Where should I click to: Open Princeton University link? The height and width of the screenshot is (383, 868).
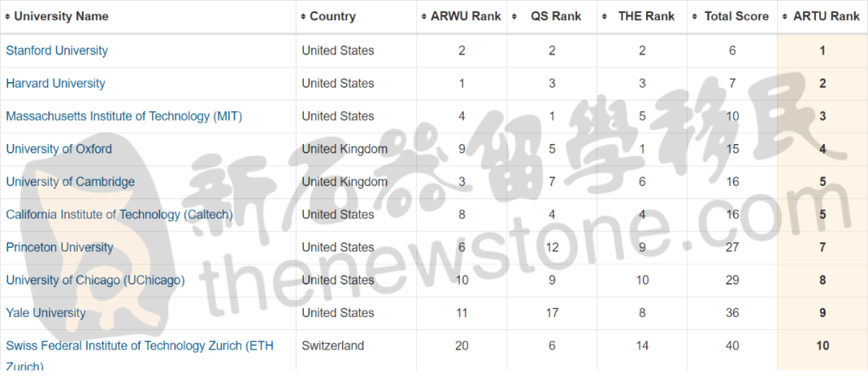click(59, 247)
